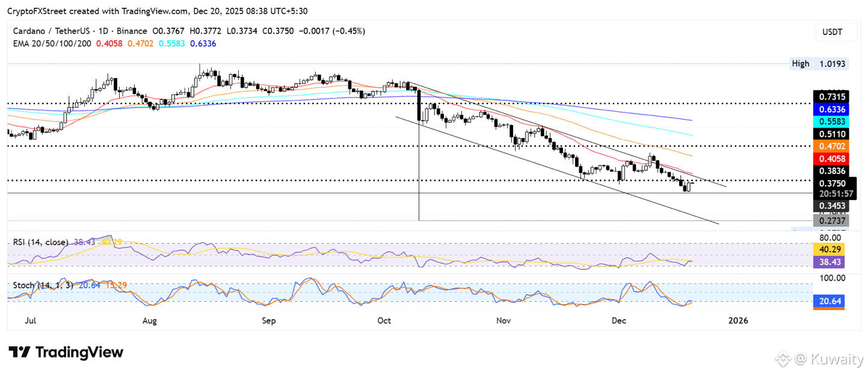Click the current price 0.3750 label
This screenshot has width=868, height=374.
834,184
